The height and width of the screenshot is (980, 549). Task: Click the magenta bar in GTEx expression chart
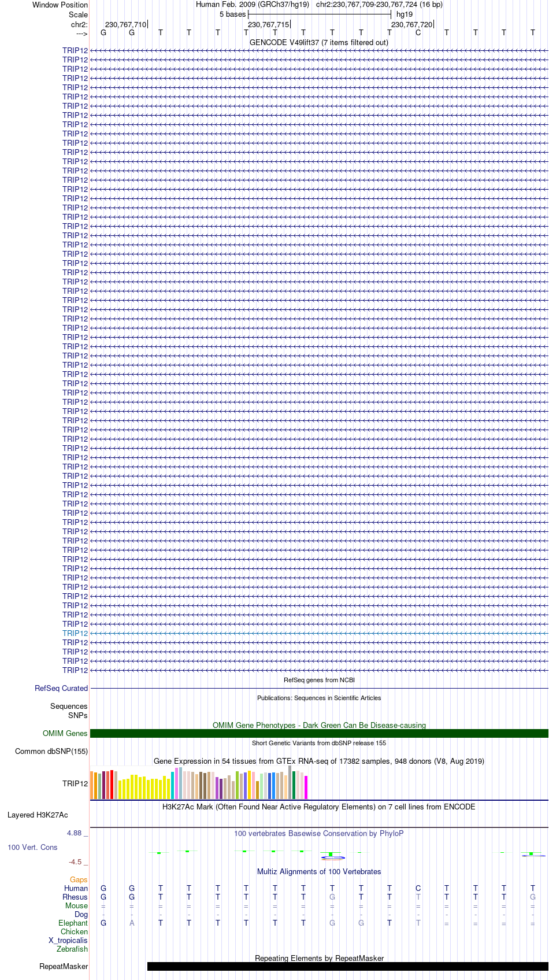click(x=306, y=787)
